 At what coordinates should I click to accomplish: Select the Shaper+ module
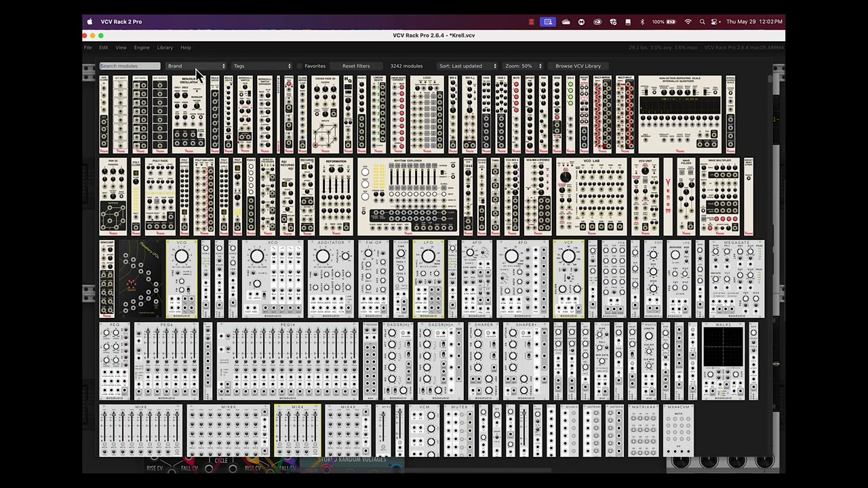click(x=526, y=361)
